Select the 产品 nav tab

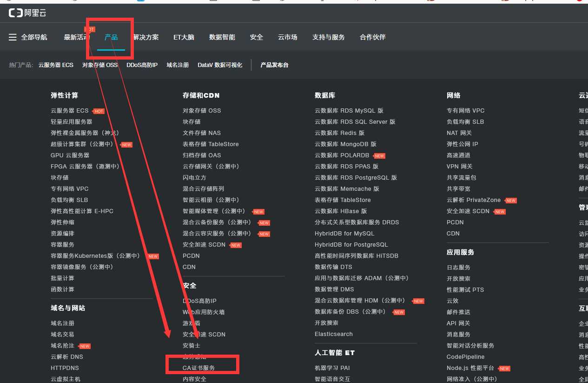[111, 37]
